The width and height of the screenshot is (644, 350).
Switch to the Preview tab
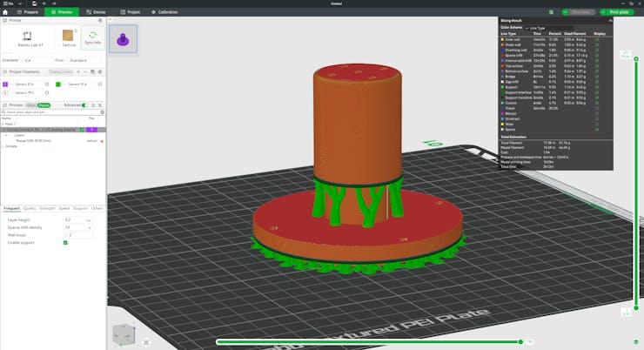62,12
